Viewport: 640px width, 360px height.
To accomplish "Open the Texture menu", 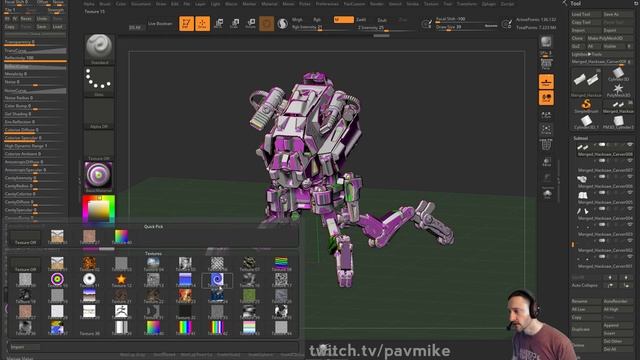I will [431, 4].
